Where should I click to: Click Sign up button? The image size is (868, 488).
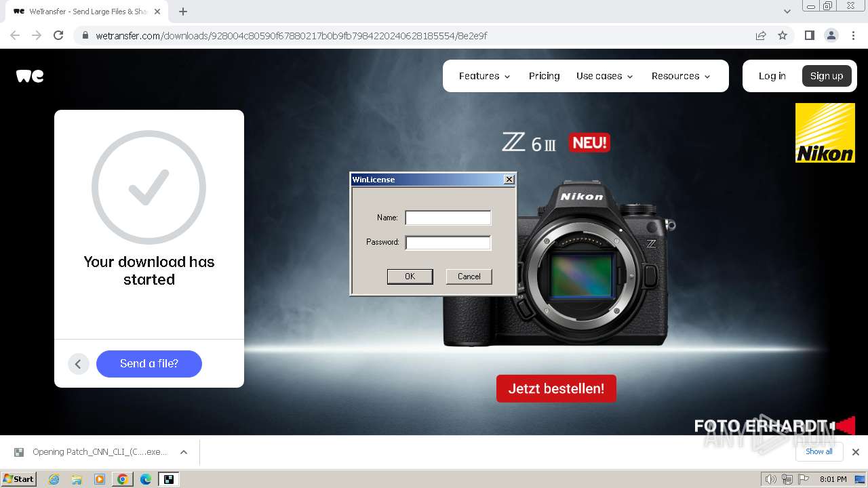point(827,76)
